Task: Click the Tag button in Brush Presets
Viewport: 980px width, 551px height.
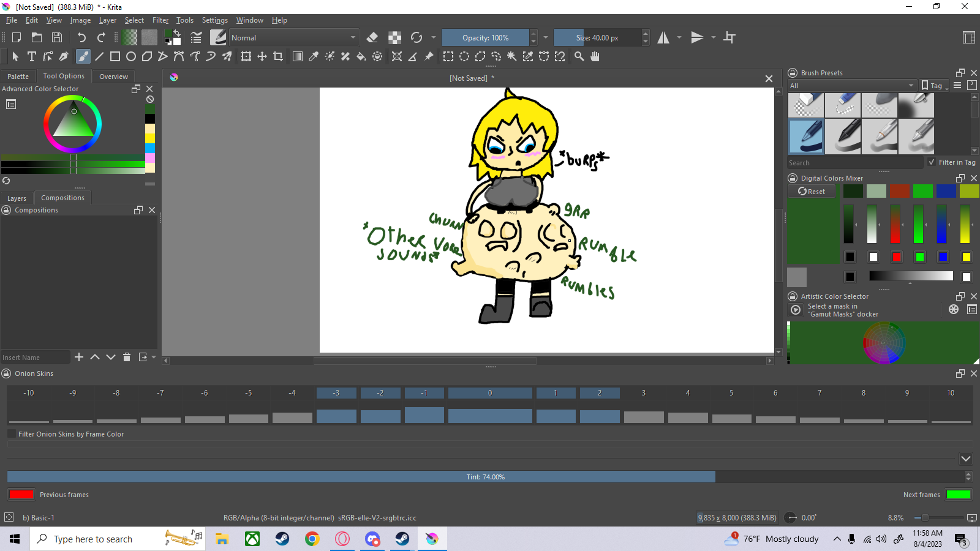Action: click(934, 86)
